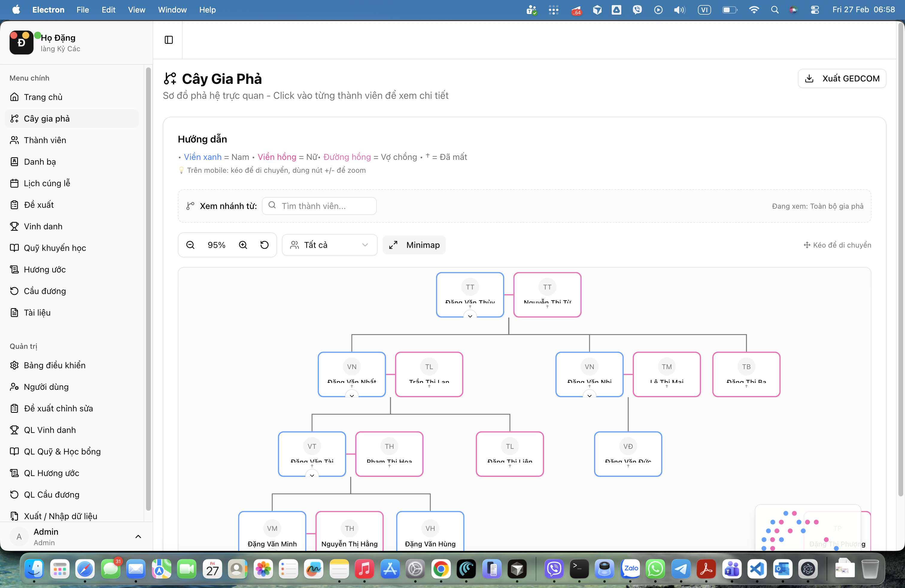Go to Thành viên in sidebar
Image resolution: width=905 pixels, height=588 pixels.
click(45, 140)
